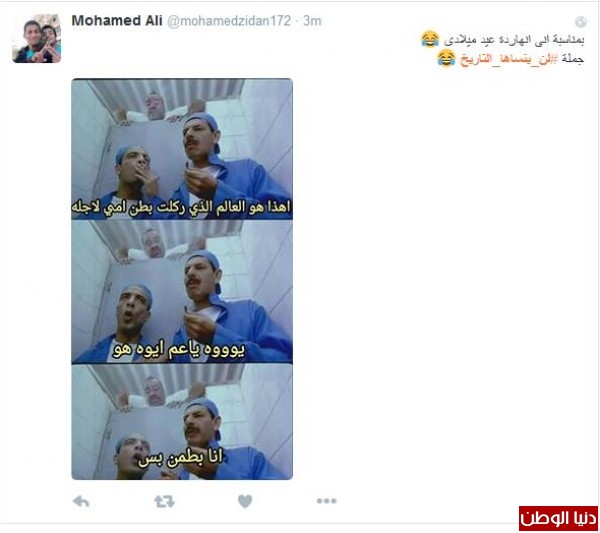600x533 pixels.
Task: Like the tweet with the heart icon
Action: click(245, 501)
